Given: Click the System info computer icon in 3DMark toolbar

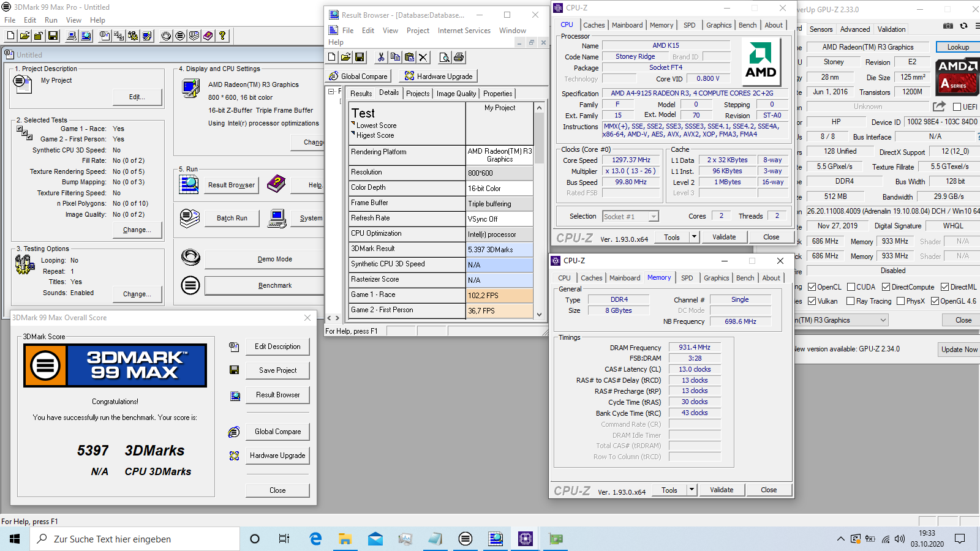Looking at the screenshot, I should (72, 36).
